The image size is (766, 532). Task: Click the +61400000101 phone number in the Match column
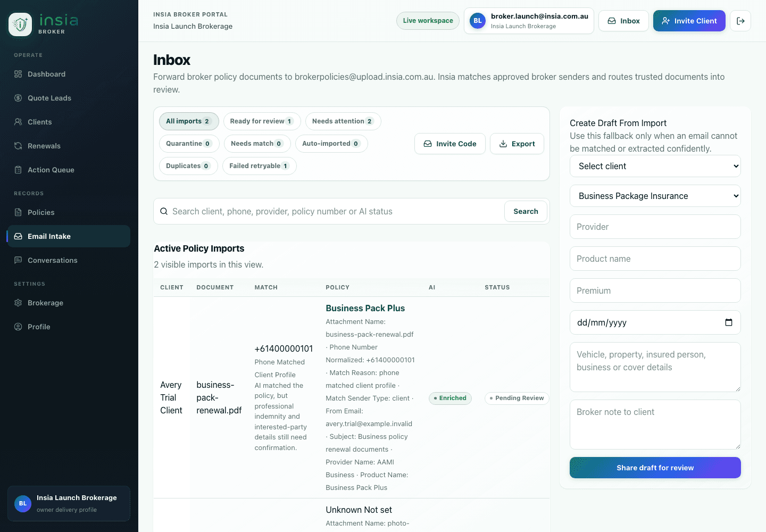tap(284, 348)
